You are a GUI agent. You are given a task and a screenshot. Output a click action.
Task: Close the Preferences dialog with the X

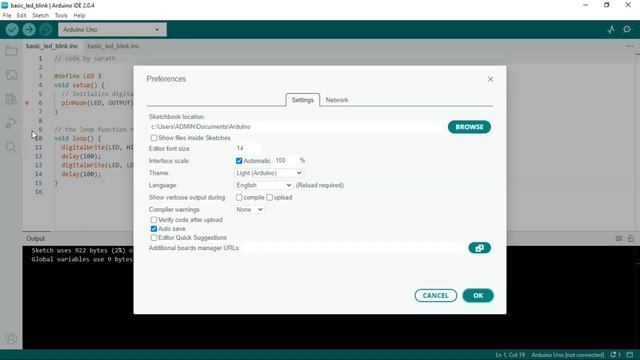pos(490,79)
